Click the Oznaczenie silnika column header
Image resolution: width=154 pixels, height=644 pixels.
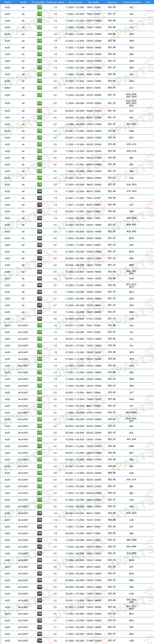click(132, 2)
